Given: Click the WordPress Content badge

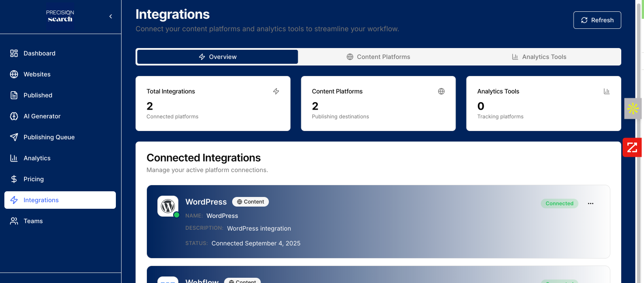Looking at the screenshot, I should pos(251,202).
